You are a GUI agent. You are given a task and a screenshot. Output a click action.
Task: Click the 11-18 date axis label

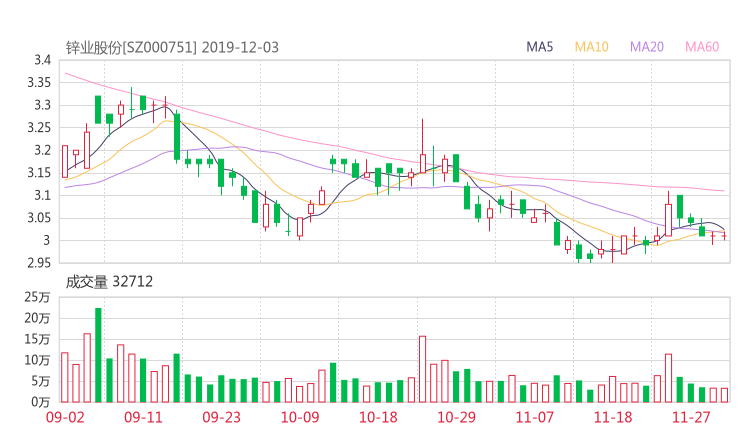613,417
